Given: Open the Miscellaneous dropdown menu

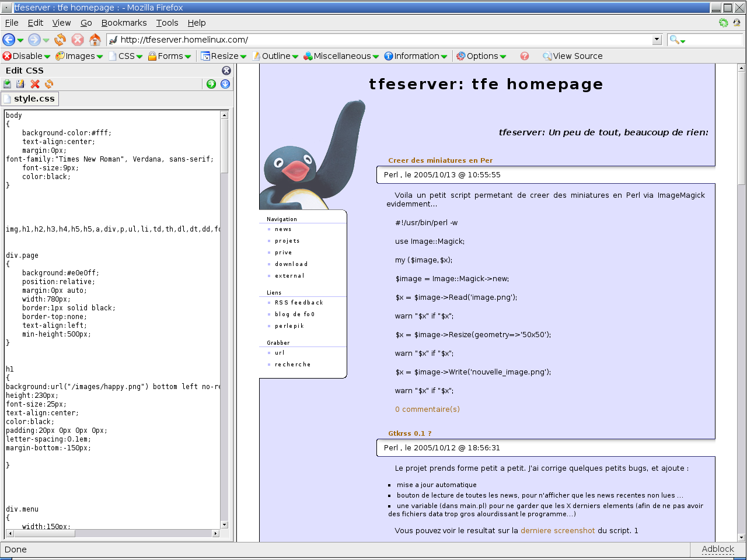Looking at the screenshot, I should (x=341, y=56).
